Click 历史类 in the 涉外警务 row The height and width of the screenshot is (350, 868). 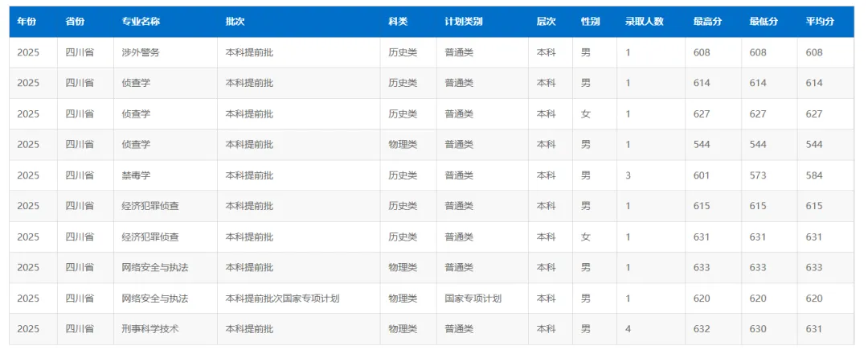pyautogui.click(x=403, y=52)
